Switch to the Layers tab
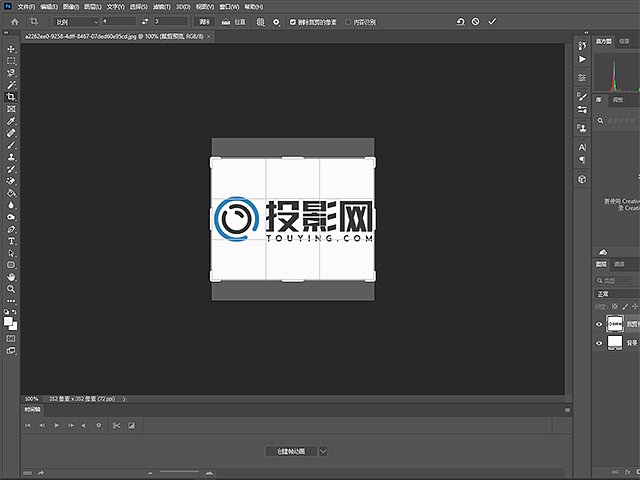This screenshot has height=480, width=640. pos(601,264)
